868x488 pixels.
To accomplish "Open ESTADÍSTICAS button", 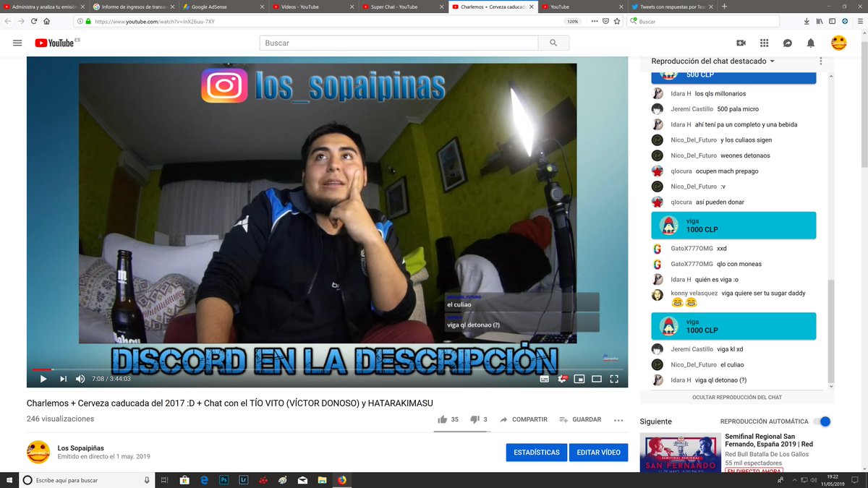I will 537,453.
